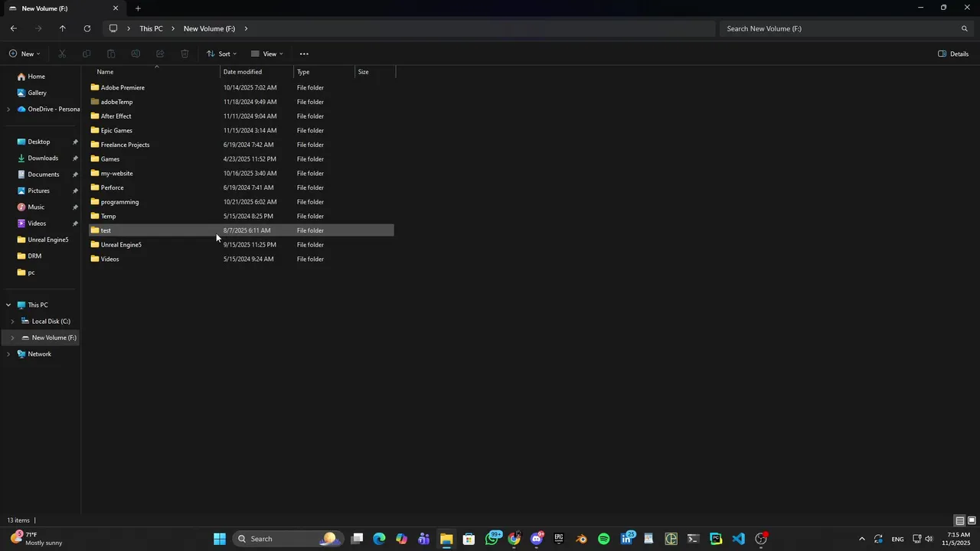Select Local Disk (C:) in sidebar

tap(51, 321)
